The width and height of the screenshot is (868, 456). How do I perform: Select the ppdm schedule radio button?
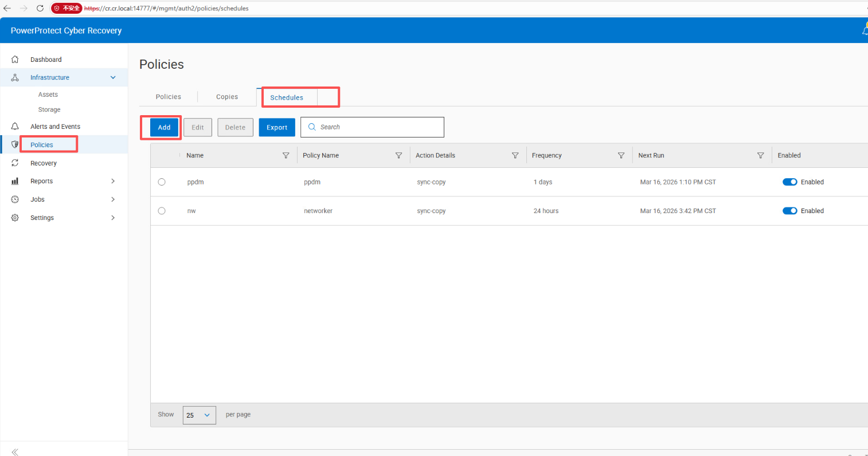click(162, 182)
